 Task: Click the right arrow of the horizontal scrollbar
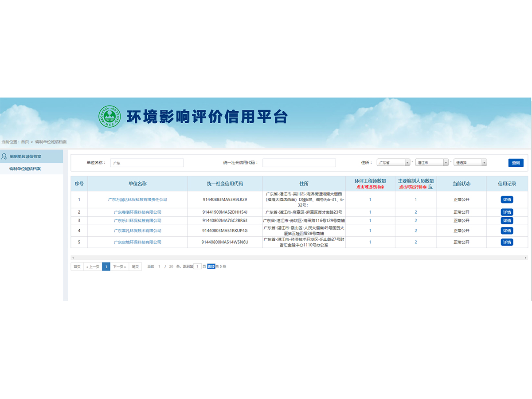point(526,258)
